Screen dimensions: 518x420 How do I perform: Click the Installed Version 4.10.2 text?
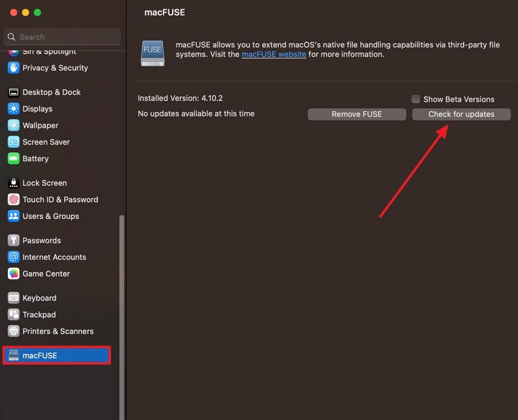[180, 99]
